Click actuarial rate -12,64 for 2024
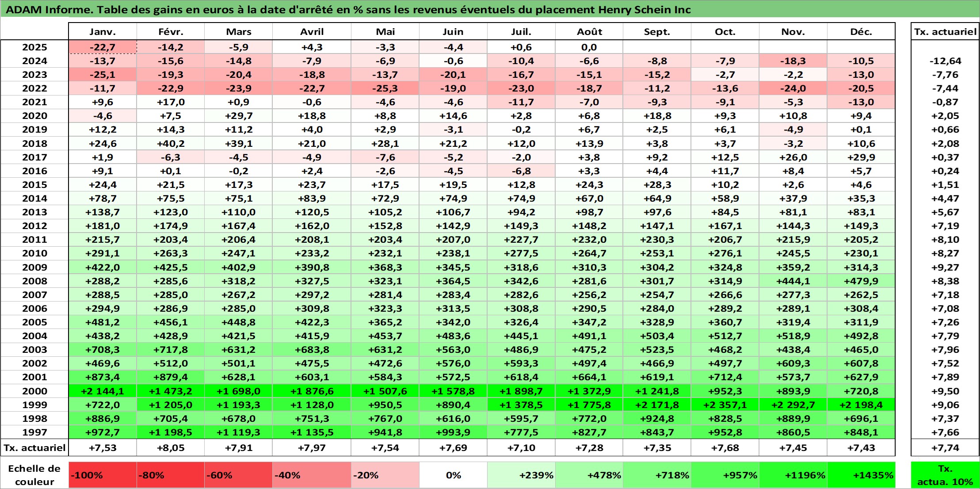980x489 pixels. (945, 61)
